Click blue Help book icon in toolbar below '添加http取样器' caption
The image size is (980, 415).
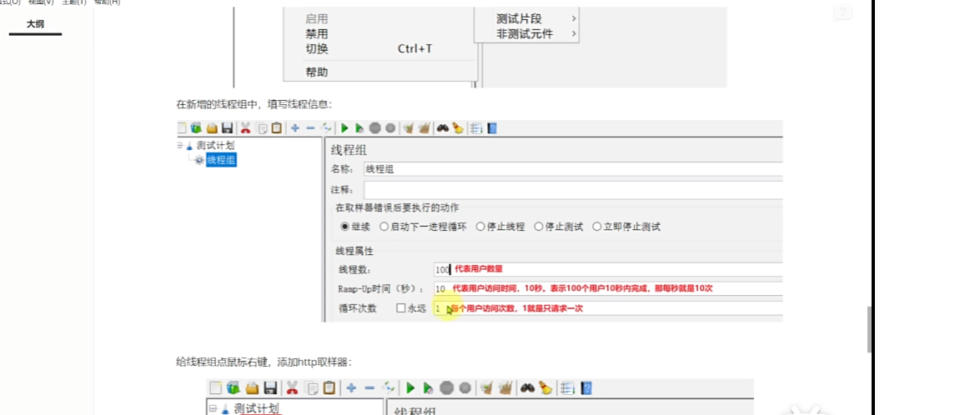[x=586, y=388]
